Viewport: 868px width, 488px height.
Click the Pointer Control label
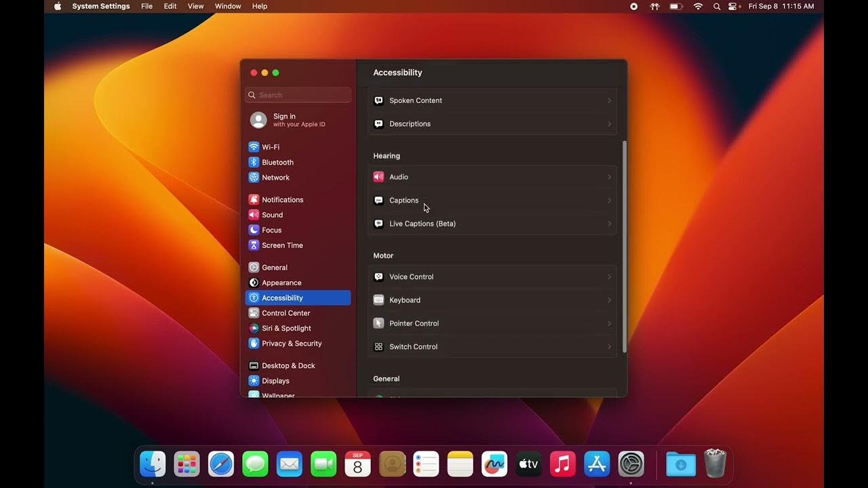click(x=414, y=323)
